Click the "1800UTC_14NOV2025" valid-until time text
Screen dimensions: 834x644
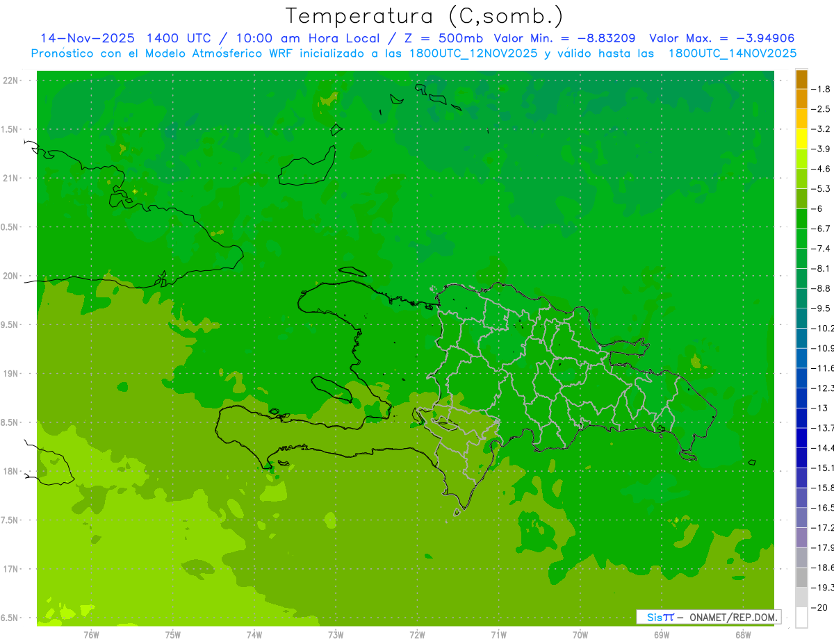click(732, 53)
